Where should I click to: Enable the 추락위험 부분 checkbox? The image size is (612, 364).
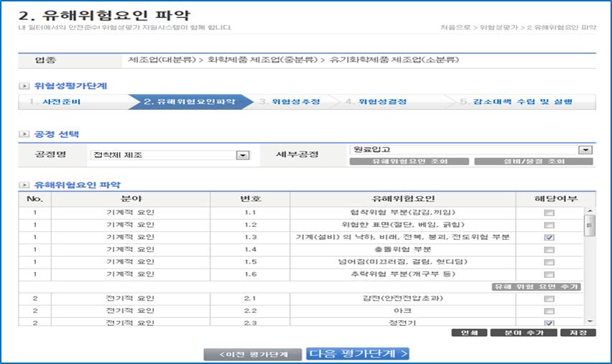coord(550,274)
